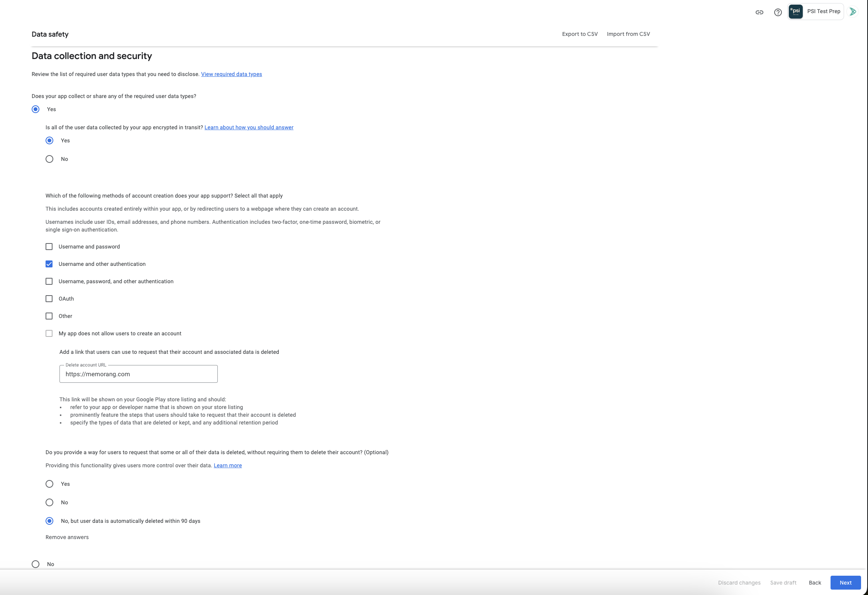The width and height of the screenshot is (868, 595).
Task: Tick the Other account method checkbox
Action: point(49,316)
